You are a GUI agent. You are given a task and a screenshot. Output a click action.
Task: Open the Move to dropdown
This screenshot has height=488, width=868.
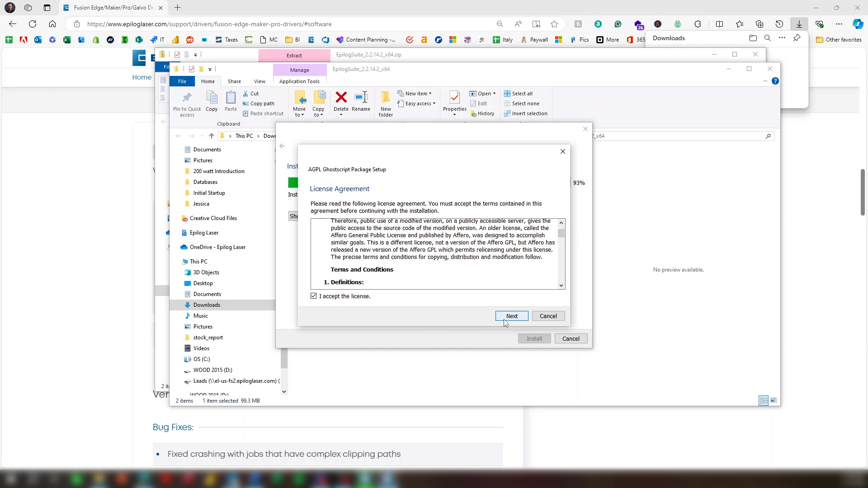[299, 112]
